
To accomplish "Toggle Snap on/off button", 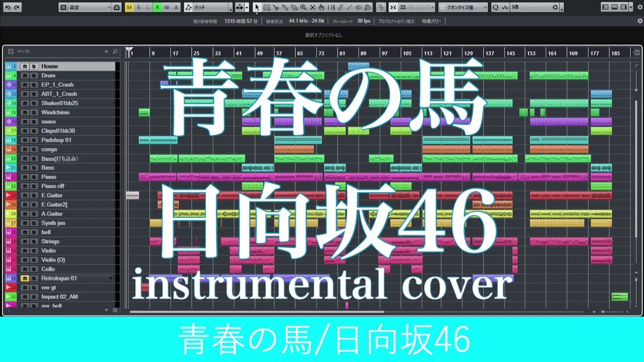I will tap(393, 8).
